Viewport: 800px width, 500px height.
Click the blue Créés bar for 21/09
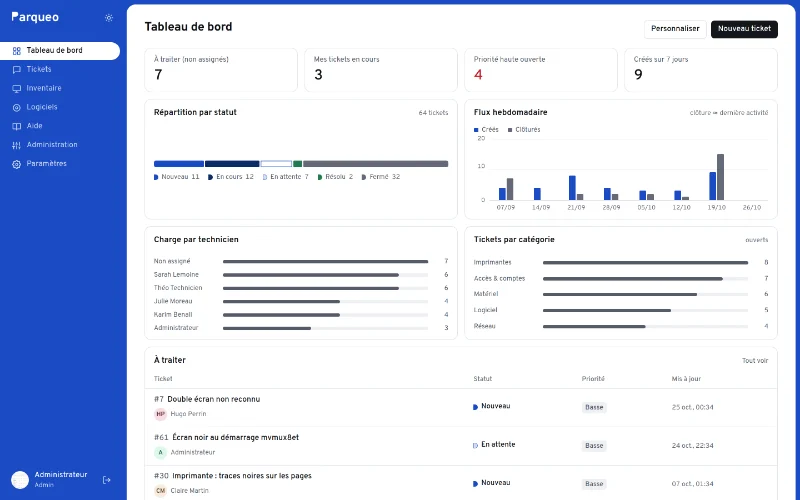coord(572,188)
